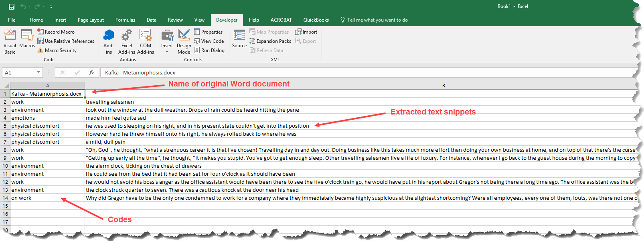Open COM Add-ins dialog

pos(146,42)
